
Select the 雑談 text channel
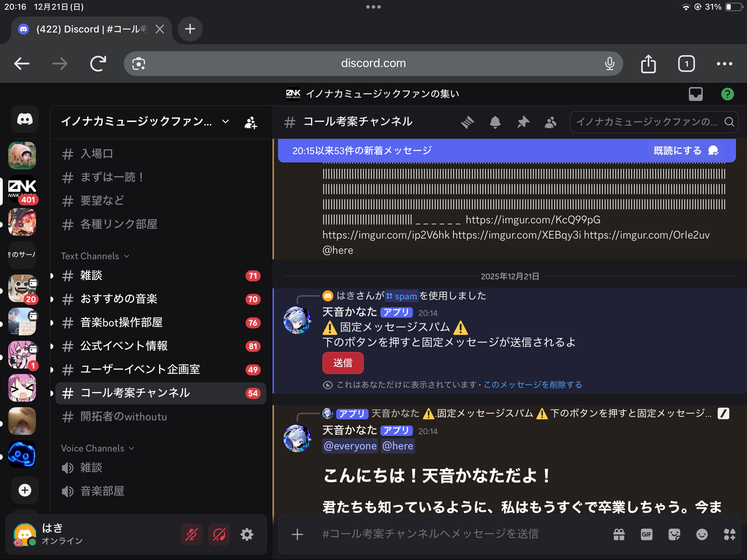pos(91,276)
